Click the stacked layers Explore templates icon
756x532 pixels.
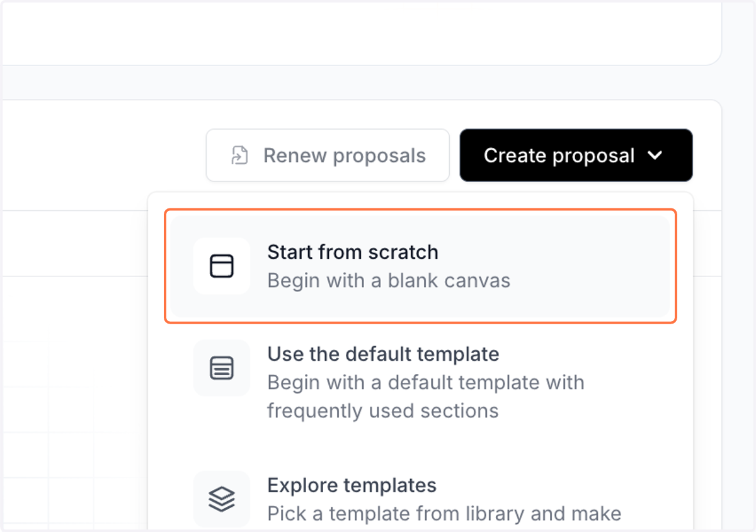pyautogui.click(x=222, y=499)
